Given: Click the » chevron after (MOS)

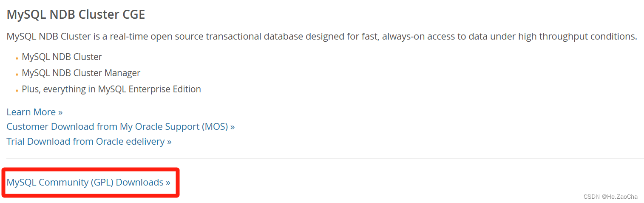Looking at the screenshot, I should [x=232, y=127].
